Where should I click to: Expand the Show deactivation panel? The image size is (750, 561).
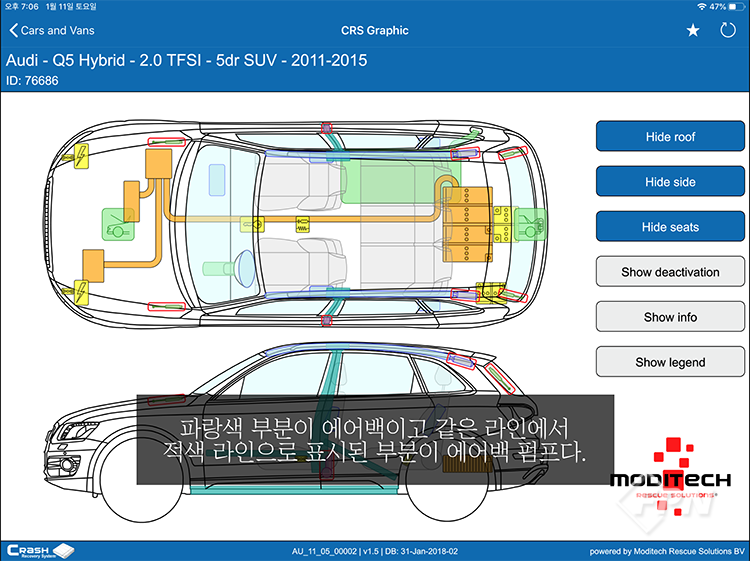tap(670, 272)
